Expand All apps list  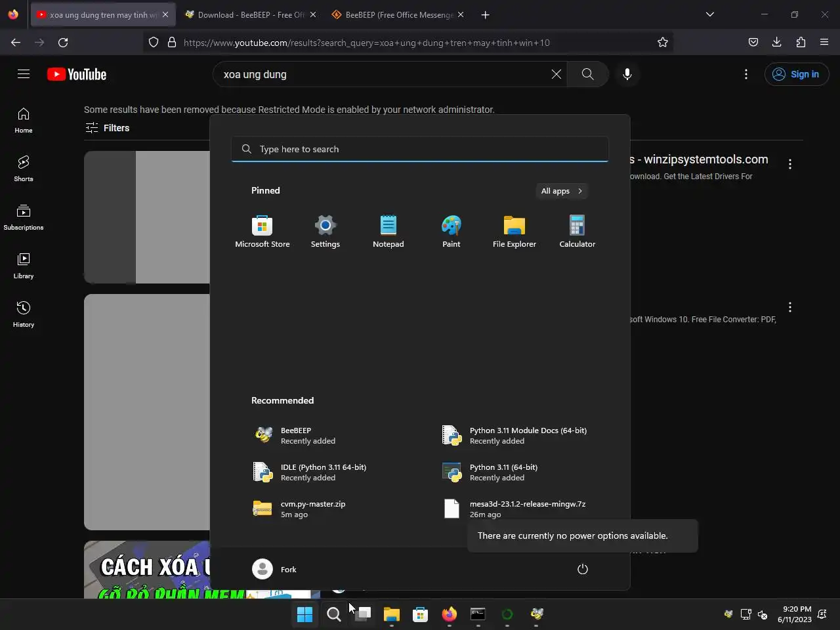click(x=562, y=191)
